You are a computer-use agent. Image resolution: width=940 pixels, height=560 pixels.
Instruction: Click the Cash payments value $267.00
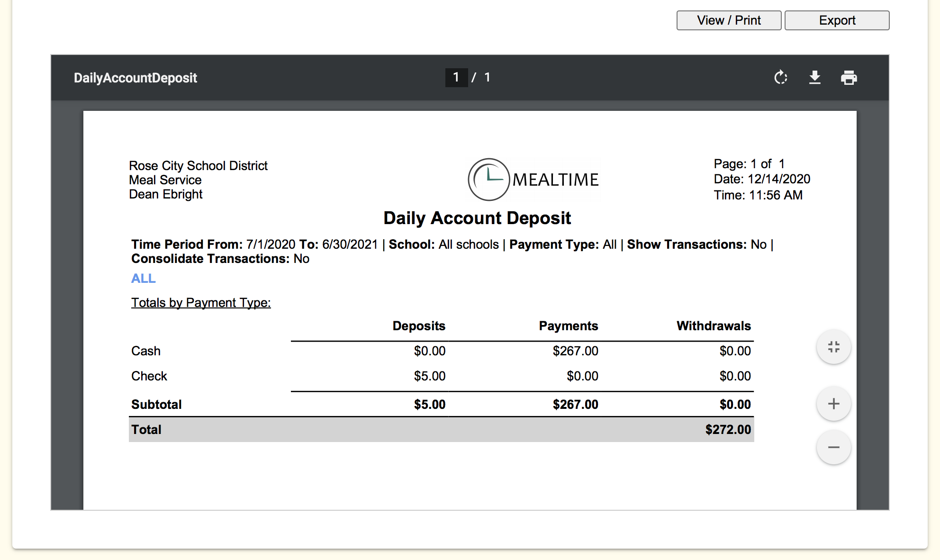click(x=575, y=351)
